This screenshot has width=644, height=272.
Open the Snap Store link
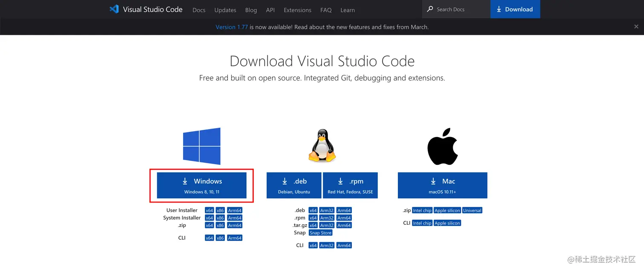(320, 233)
